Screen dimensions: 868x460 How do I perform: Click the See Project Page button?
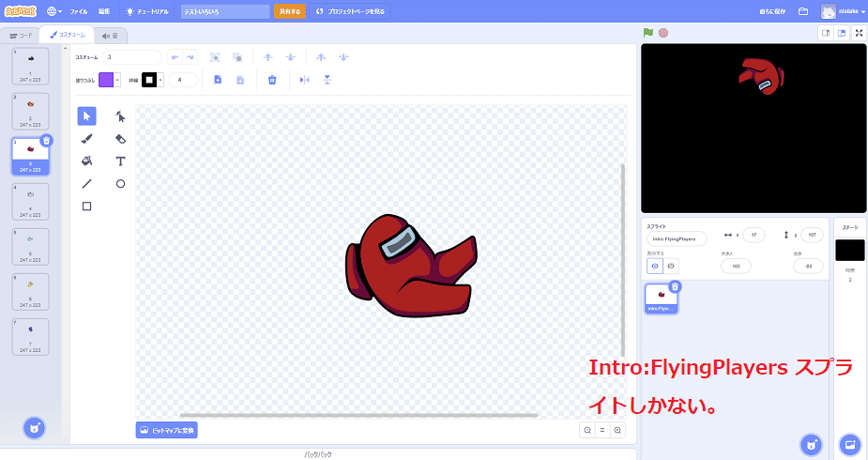[x=350, y=11]
